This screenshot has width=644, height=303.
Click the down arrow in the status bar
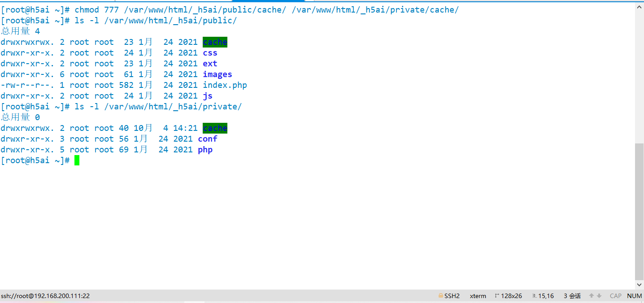(x=599, y=296)
